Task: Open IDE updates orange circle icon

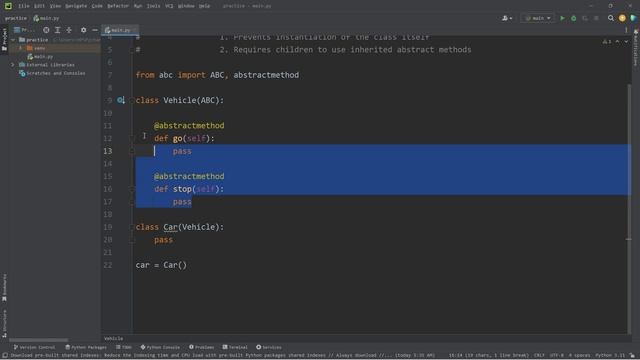Action: [622, 18]
